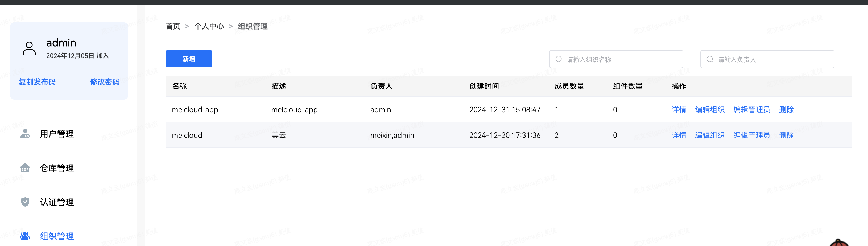Click 编辑组织 for the 美云 row
Screen dimensions: 868x246
coord(710,135)
